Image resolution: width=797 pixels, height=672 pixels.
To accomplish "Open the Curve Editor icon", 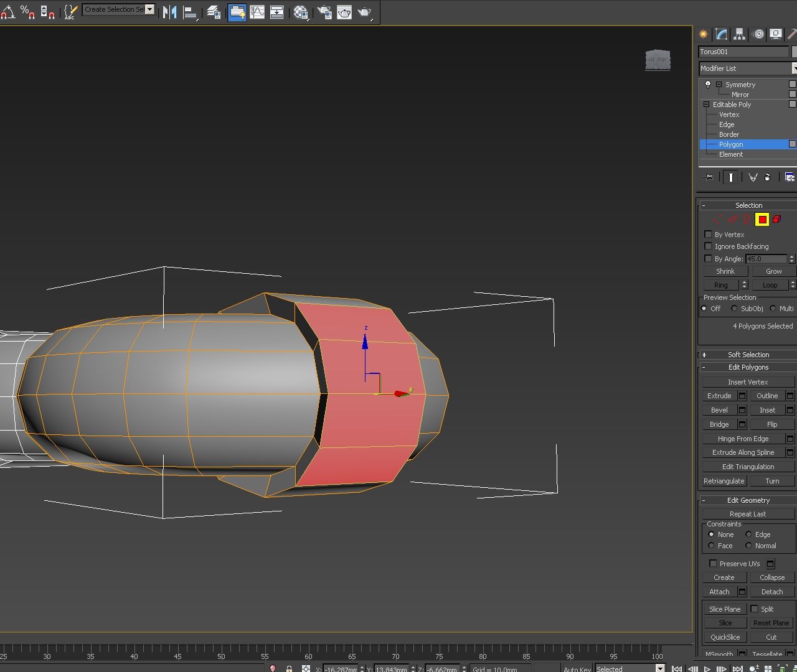I will (x=257, y=12).
